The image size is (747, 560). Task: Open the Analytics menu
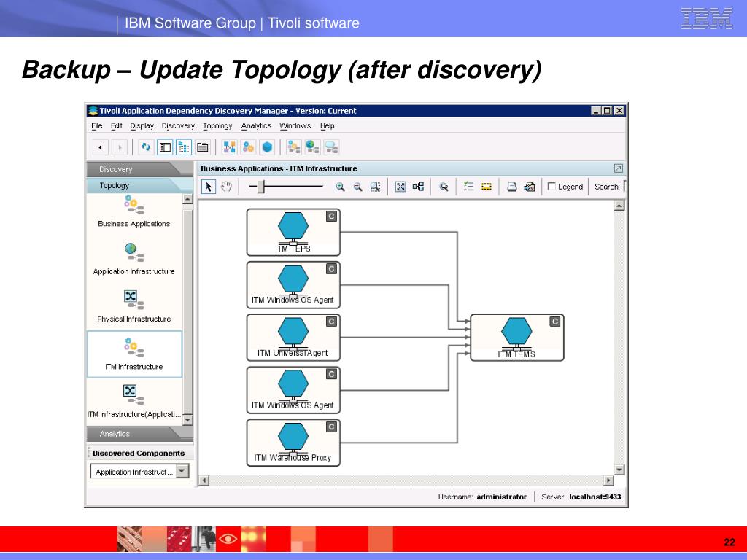[256, 125]
